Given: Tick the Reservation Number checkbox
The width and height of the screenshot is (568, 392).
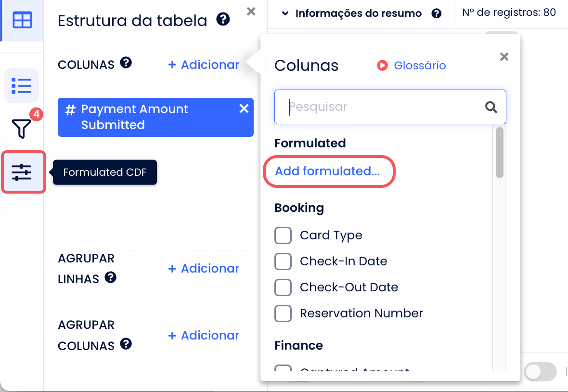Looking at the screenshot, I should [x=283, y=314].
